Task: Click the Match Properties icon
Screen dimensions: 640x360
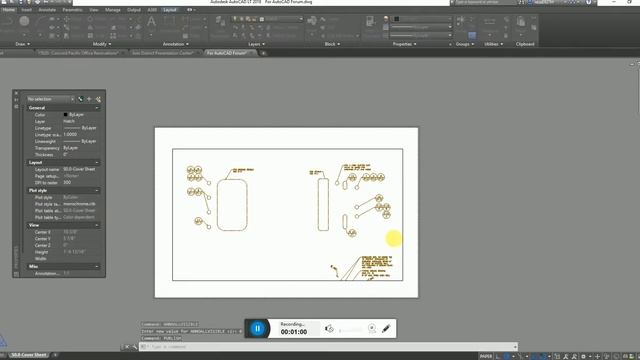Action: 371,21
